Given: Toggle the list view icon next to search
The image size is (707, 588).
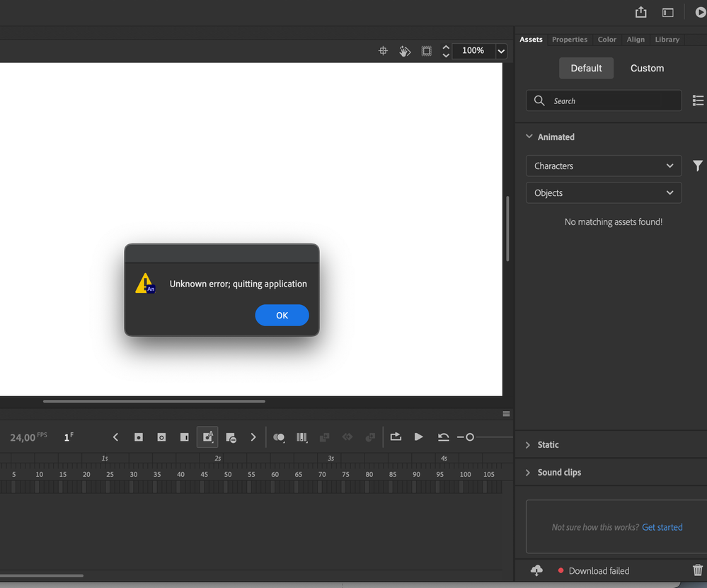Looking at the screenshot, I should (x=698, y=100).
